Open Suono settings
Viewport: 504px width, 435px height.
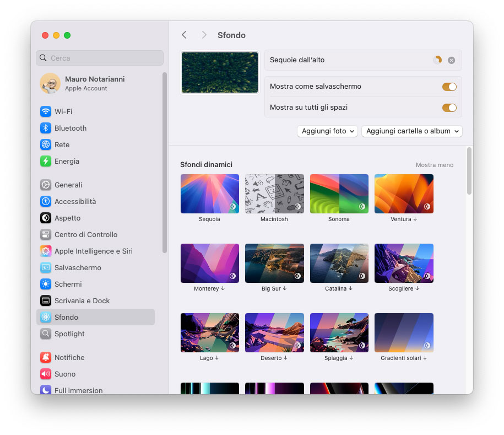[65, 374]
